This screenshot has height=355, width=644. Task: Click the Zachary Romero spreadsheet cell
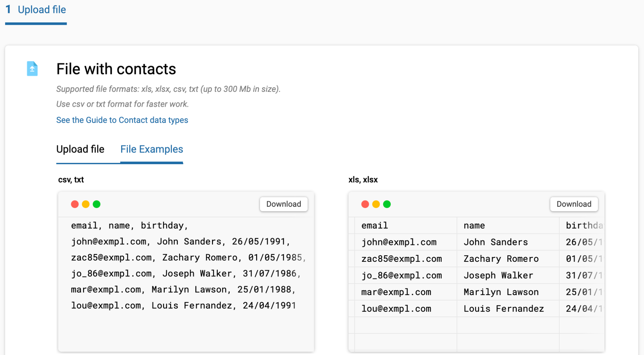507,259
